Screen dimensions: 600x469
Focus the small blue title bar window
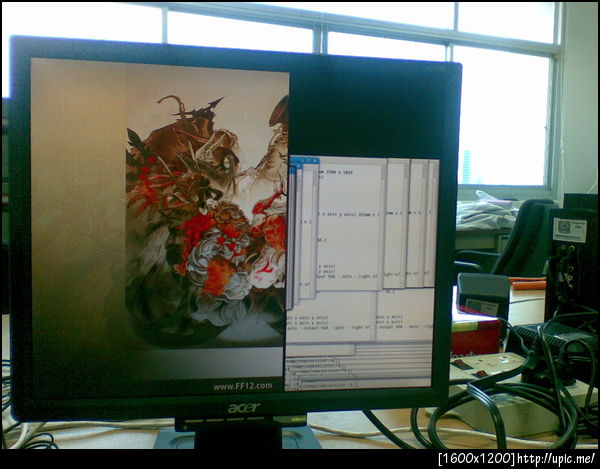pyautogui.click(x=305, y=161)
